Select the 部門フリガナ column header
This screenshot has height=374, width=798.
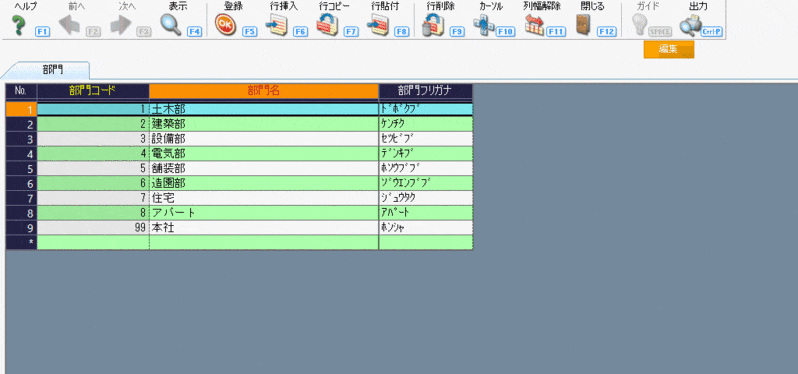(x=425, y=91)
